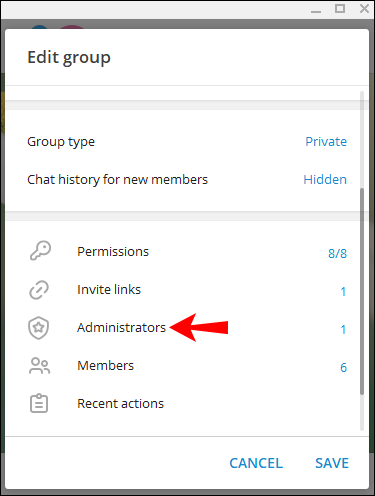The width and height of the screenshot is (375, 496).
Task: Click the members count 6
Action: [343, 367]
